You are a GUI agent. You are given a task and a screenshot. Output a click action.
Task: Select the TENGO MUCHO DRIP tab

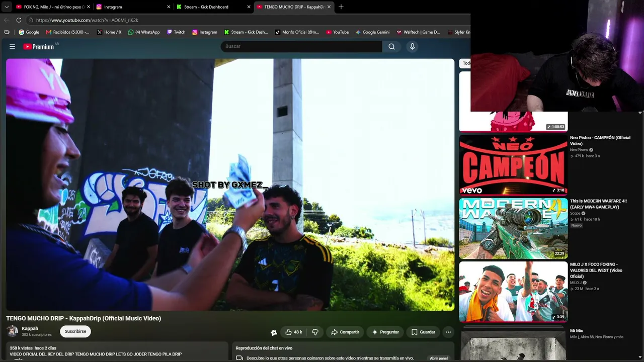(294, 7)
